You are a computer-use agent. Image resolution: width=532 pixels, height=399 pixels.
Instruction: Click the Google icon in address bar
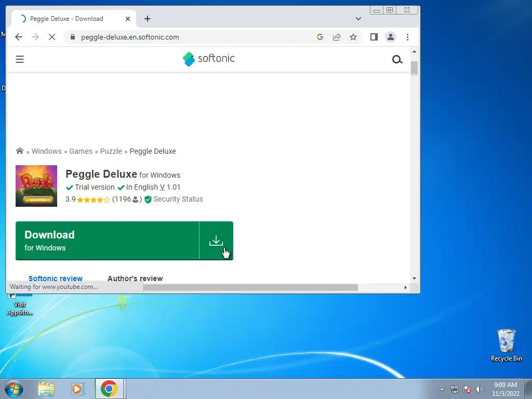(x=320, y=37)
